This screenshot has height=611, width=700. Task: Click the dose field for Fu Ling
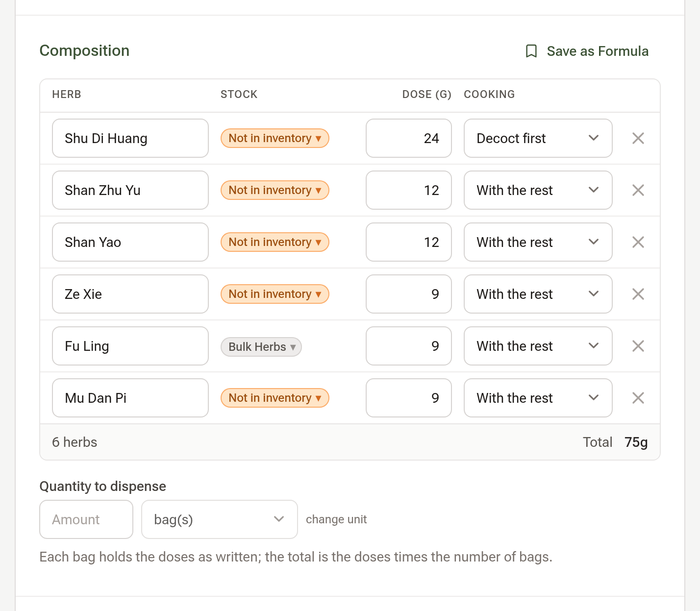(x=409, y=346)
